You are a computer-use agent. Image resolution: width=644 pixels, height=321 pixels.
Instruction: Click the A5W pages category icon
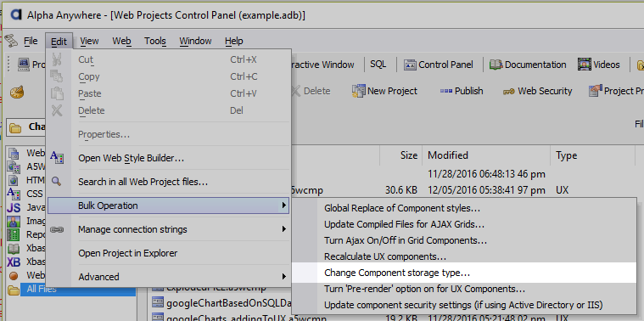pyautogui.click(x=14, y=166)
